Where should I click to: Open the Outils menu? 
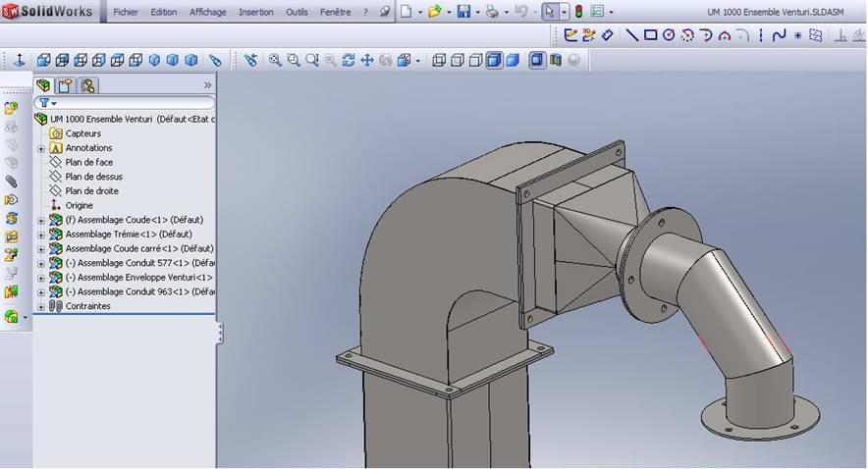click(x=297, y=12)
